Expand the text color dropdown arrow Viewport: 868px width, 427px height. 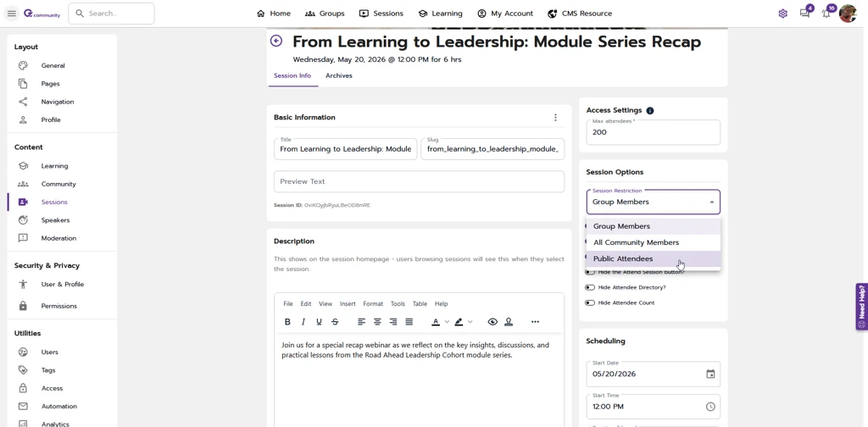point(447,322)
